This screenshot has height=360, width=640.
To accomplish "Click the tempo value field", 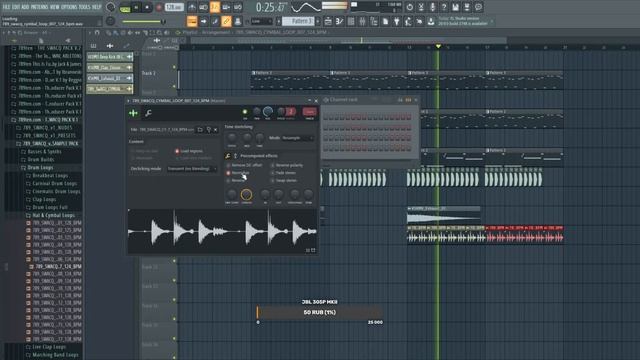I will [x=174, y=7].
